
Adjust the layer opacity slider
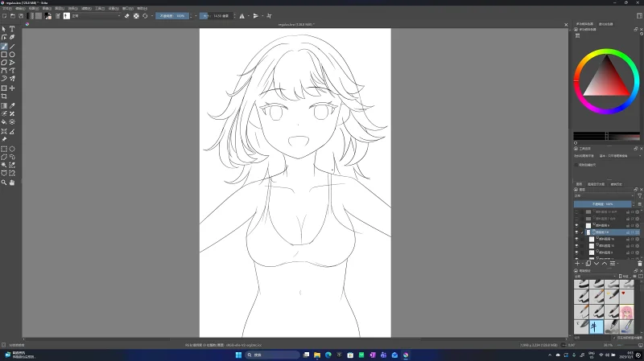[x=604, y=204]
